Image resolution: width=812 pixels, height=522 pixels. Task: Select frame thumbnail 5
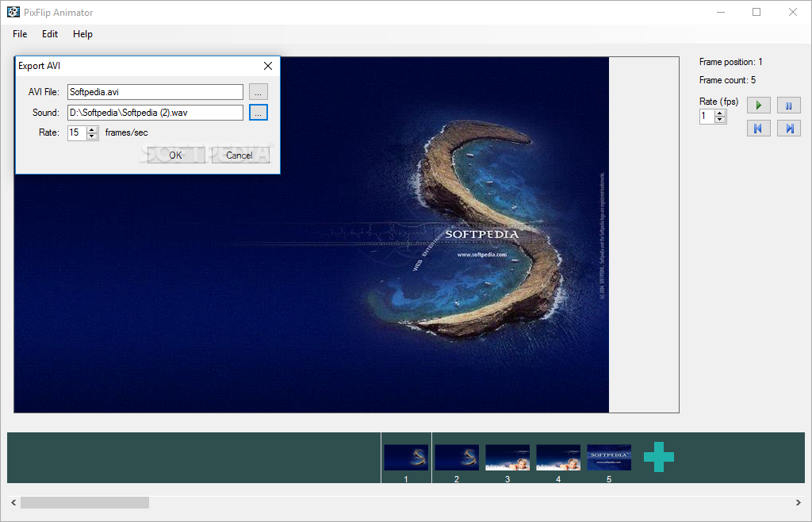609,457
